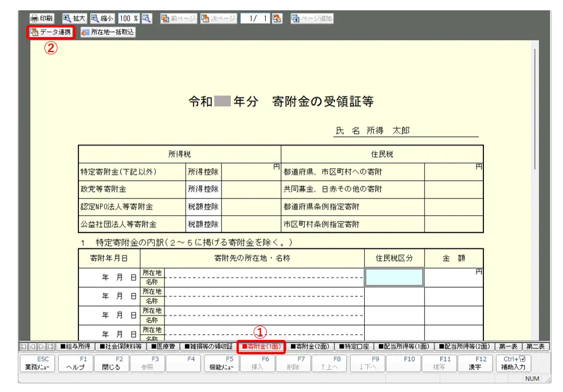Click the highlighted 住民税区分 cell in first row
The height and width of the screenshot is (392, 563).
[x=394, y=277]
